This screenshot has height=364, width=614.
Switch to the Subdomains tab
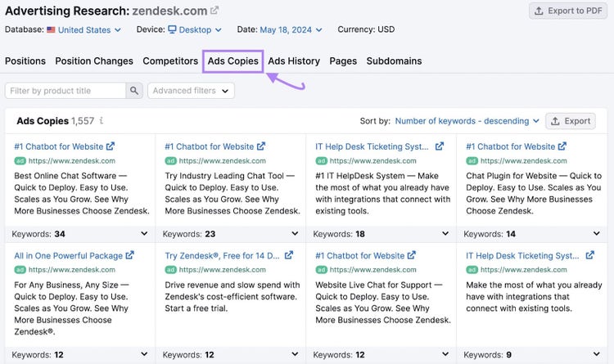394,61
